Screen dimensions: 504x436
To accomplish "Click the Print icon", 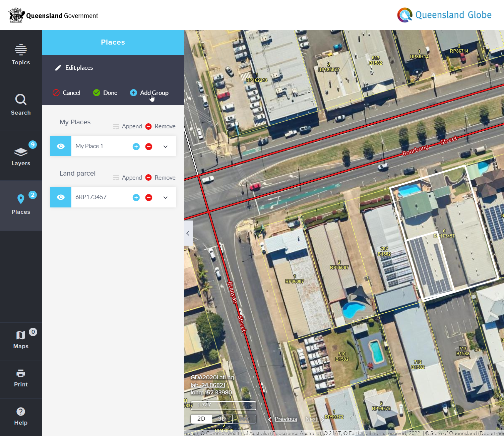I will [21, 378].
